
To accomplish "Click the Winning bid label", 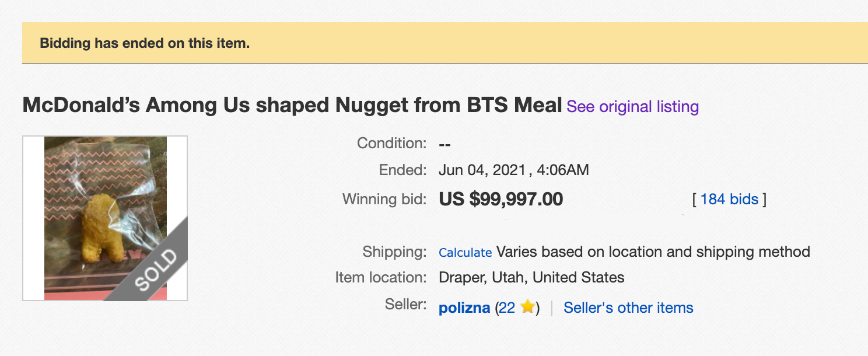I will [384, 199].
